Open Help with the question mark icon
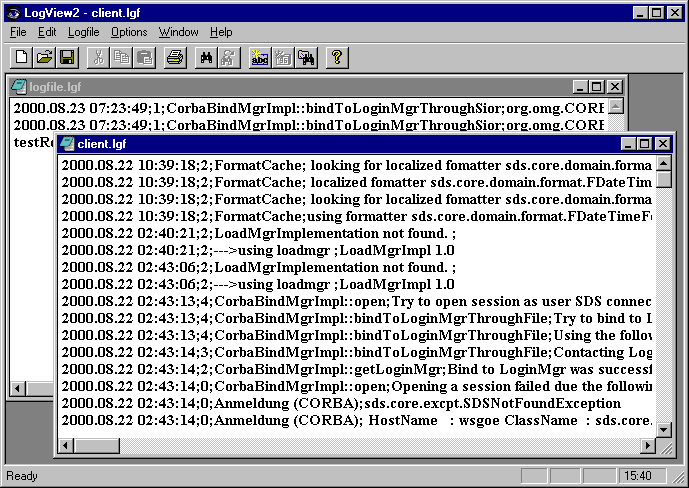This screenshot has height=488, width=689. (x=337, y=58)
